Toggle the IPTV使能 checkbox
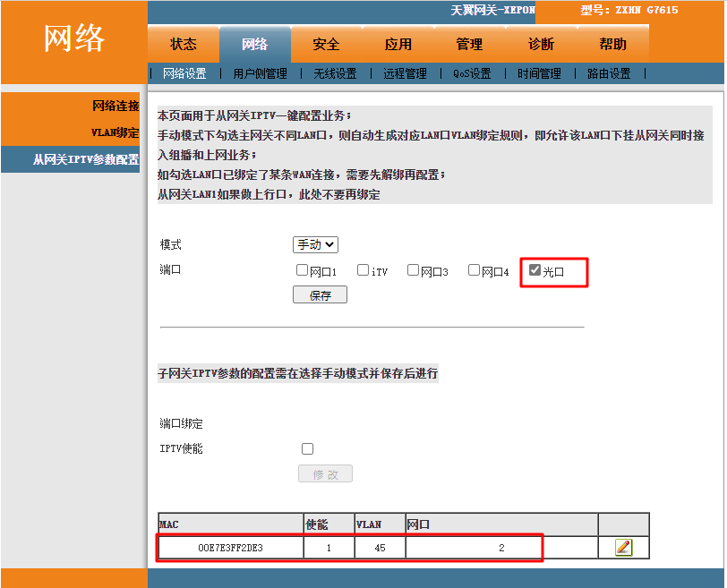The height and width of the screenshot is (588, 727). click(x=307, y=448)
